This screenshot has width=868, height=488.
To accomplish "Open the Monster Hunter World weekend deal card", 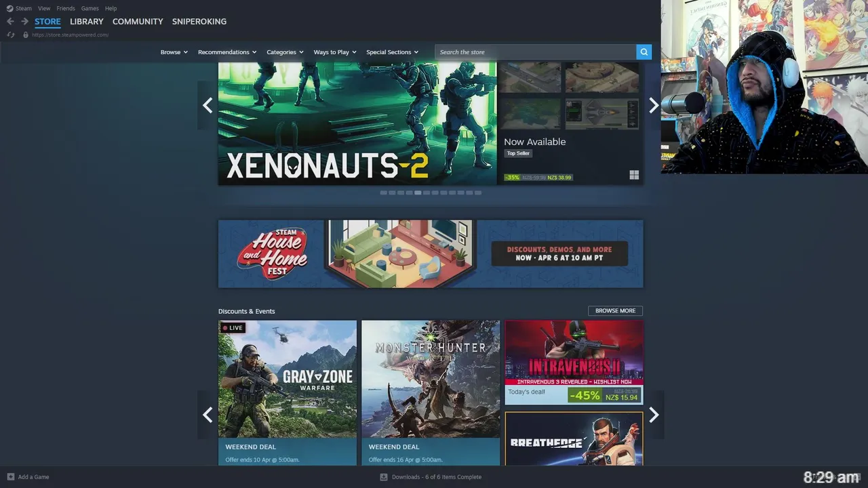I will (x=431, y=393).
